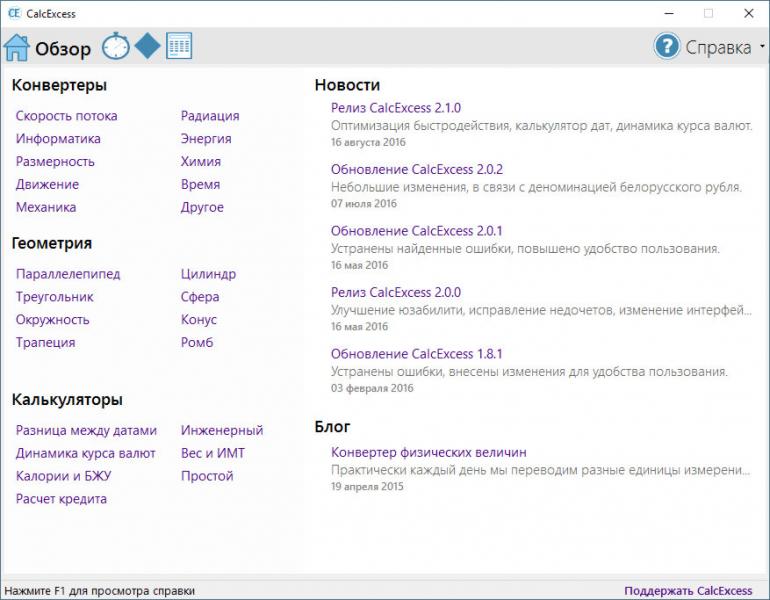This screenshot has height=600, width=770.
Task: Click the blue diamond toolbar icon
Action: pyautogui.click(x=147, y=46)
